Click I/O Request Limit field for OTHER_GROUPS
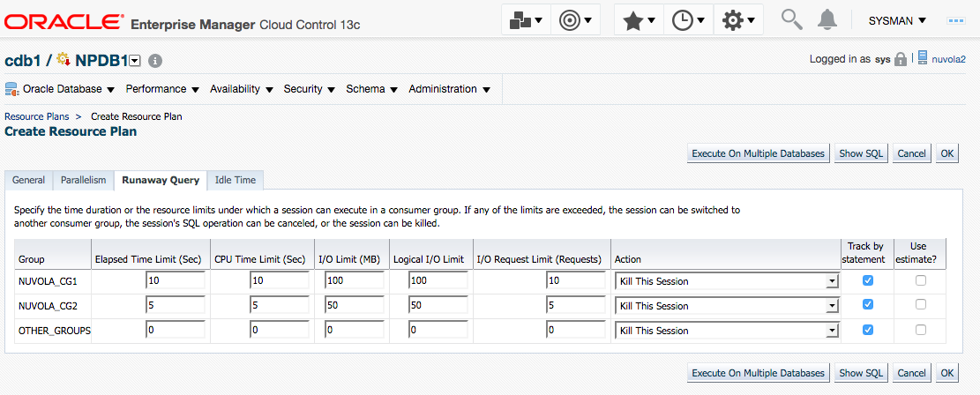The width and height of the screenshot is (980, 395). (x=575, y=331)
